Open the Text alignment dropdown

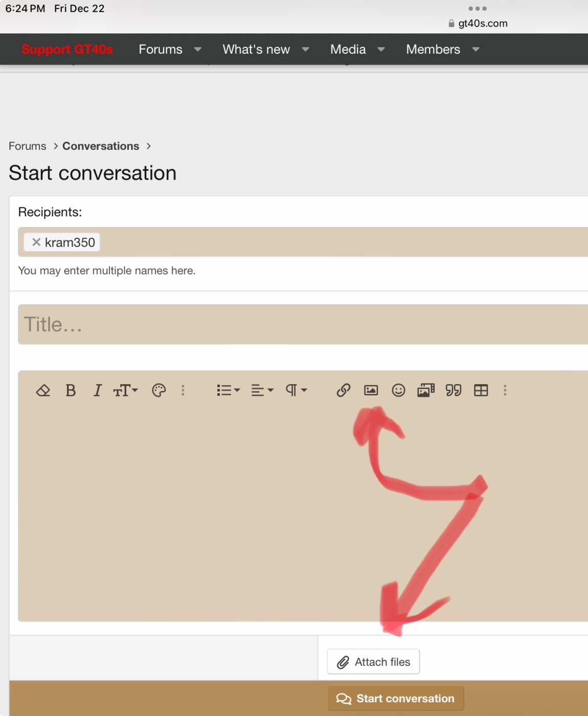pyautogui.click(x=262, y=391)
